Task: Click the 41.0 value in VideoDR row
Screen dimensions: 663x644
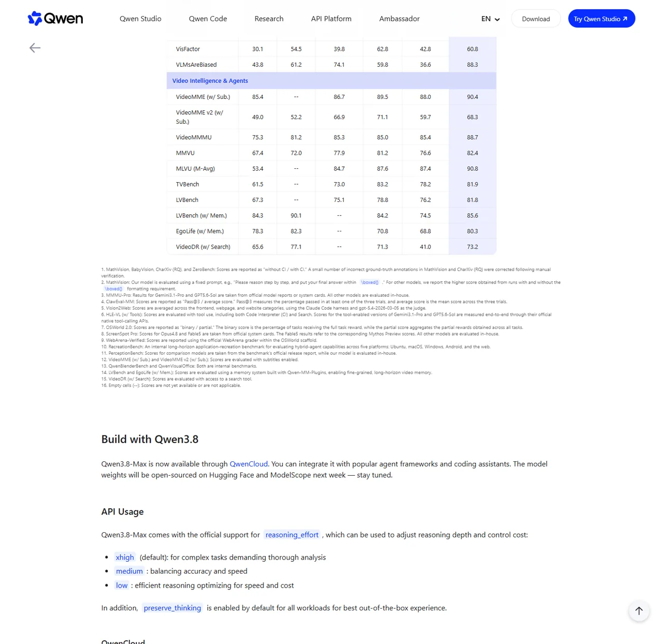Action: 425,247
